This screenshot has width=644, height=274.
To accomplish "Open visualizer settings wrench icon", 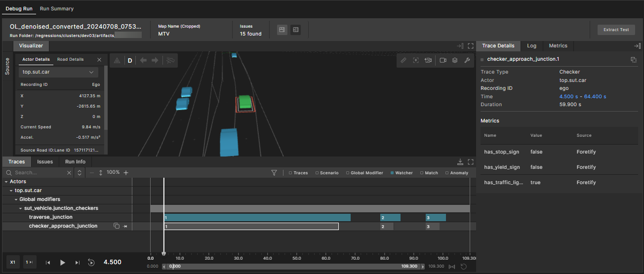I will tap(467, 60).
